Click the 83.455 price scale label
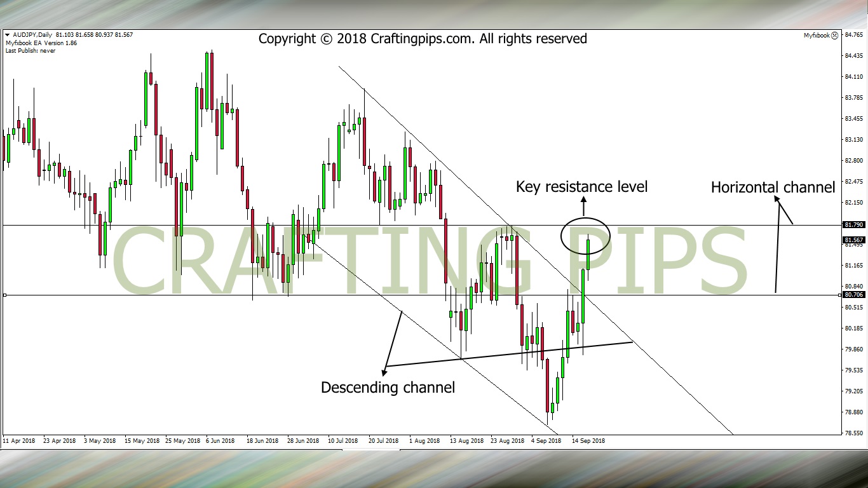This screenshot has height=488, width=868. coord(853,119)
